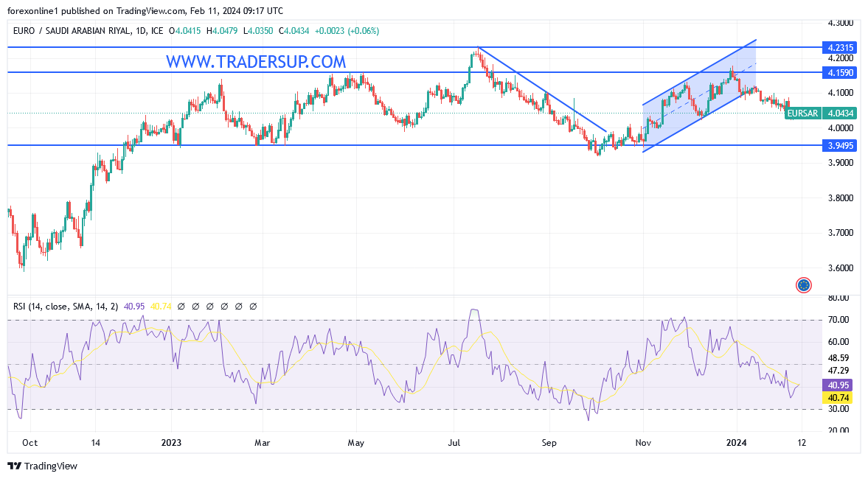868x479 pixels.
Task: Click the yellow 40.74 RSI average tag
Action: point(837,398)
